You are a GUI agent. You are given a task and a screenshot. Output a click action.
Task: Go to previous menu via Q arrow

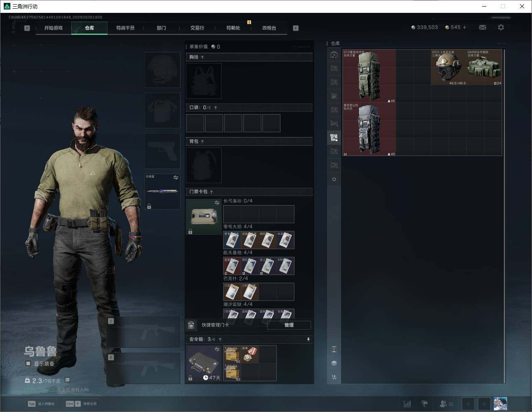click(27, 28)
